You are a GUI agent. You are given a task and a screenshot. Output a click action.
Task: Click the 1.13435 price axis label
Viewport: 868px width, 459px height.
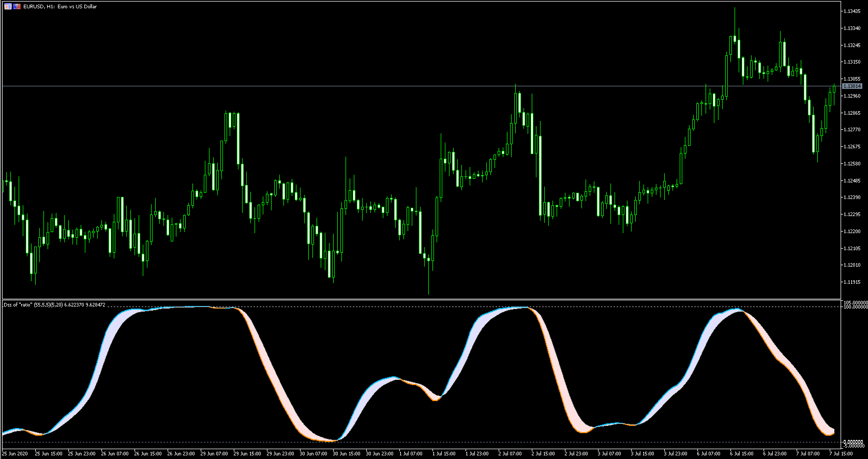point(852,11)
